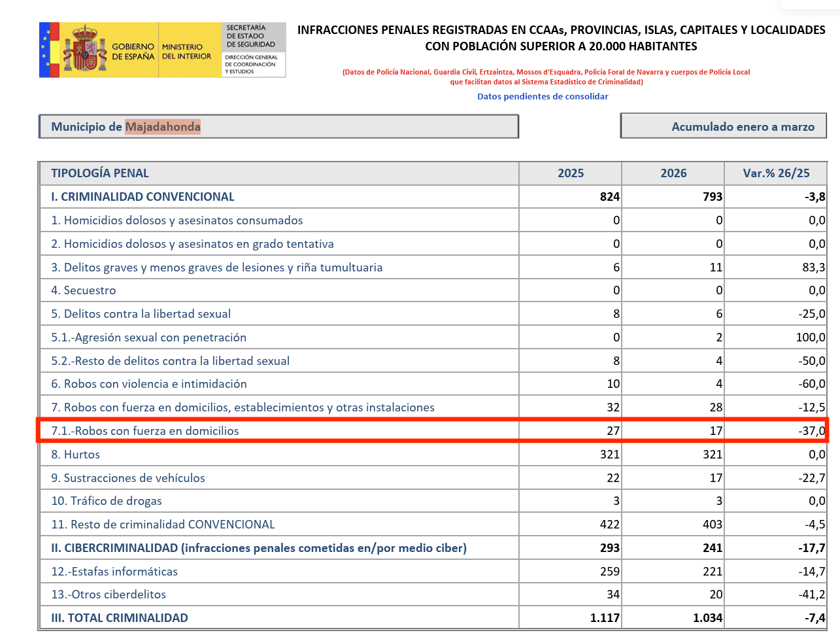Click the highlighted Majadahonda municipality name

[163, 127]
